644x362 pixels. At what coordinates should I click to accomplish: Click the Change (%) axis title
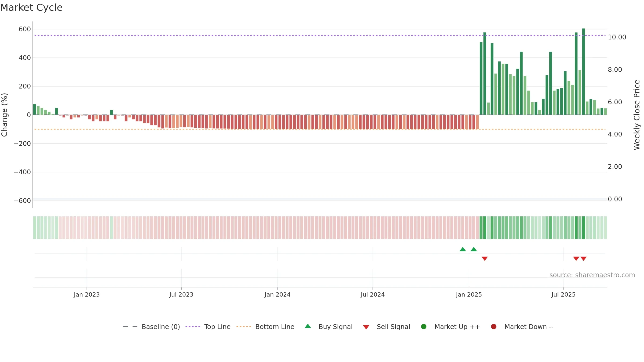(4, 115)
